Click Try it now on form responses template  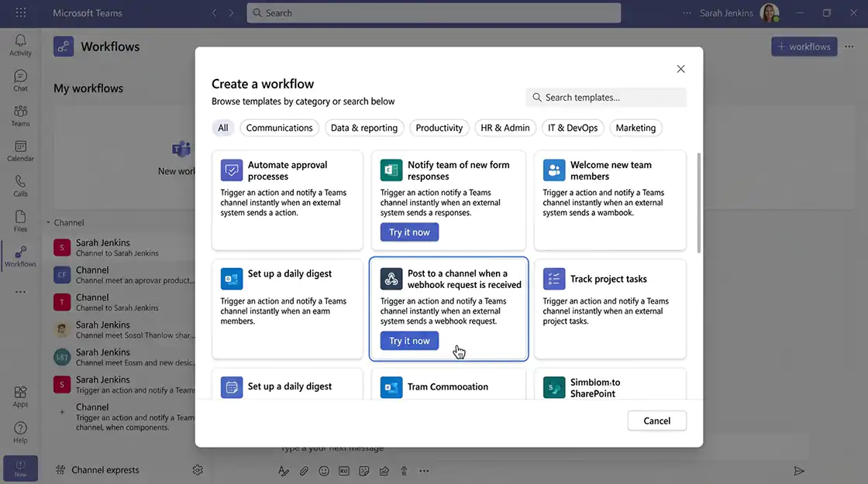click(409, 232)
